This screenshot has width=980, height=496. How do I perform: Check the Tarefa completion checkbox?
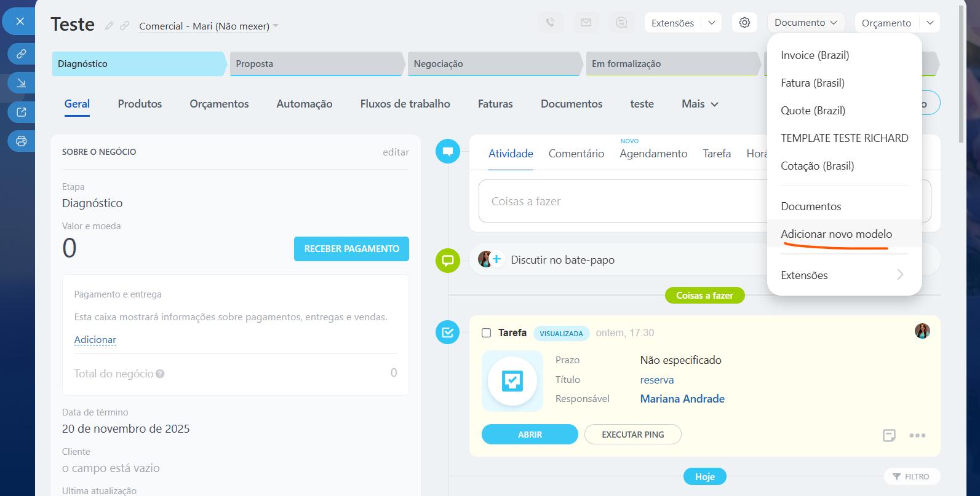486,333
